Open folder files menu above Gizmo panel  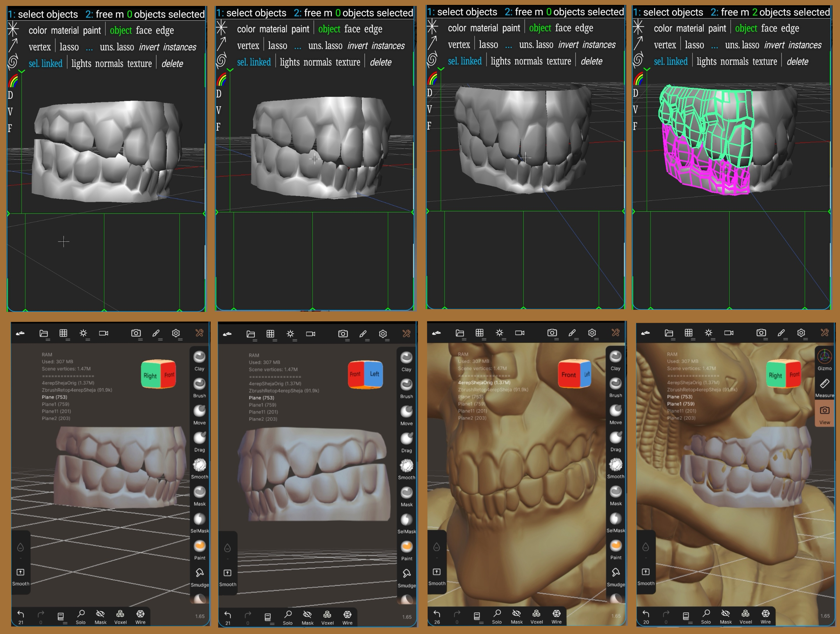(669, 333)
